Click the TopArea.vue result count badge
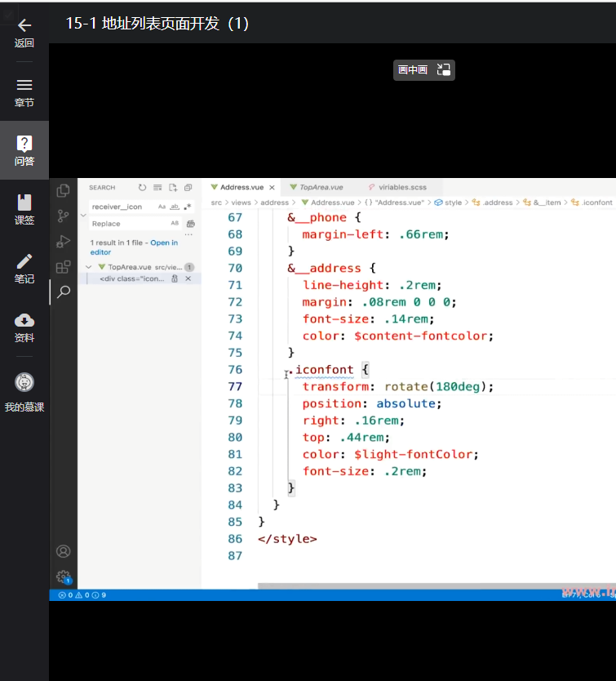Screen dimensions: 616x681 [x=189, y=267]
